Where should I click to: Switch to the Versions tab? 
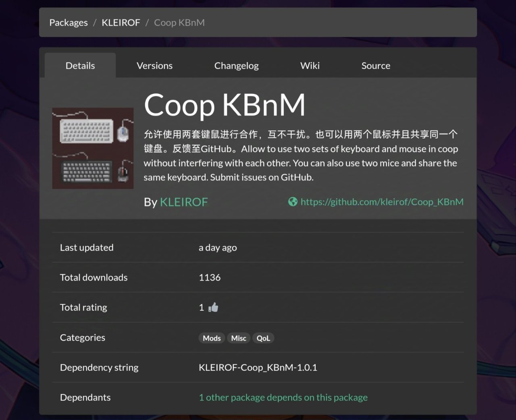pyautogui.click(x=154, y=66)
